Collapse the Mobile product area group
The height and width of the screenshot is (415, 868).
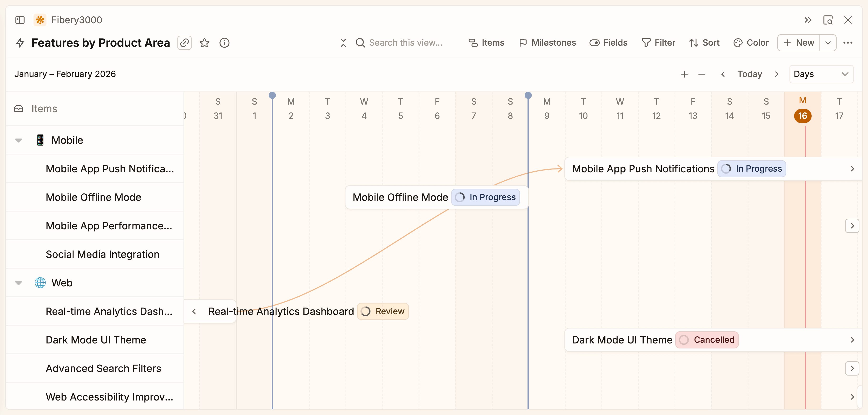19,140
